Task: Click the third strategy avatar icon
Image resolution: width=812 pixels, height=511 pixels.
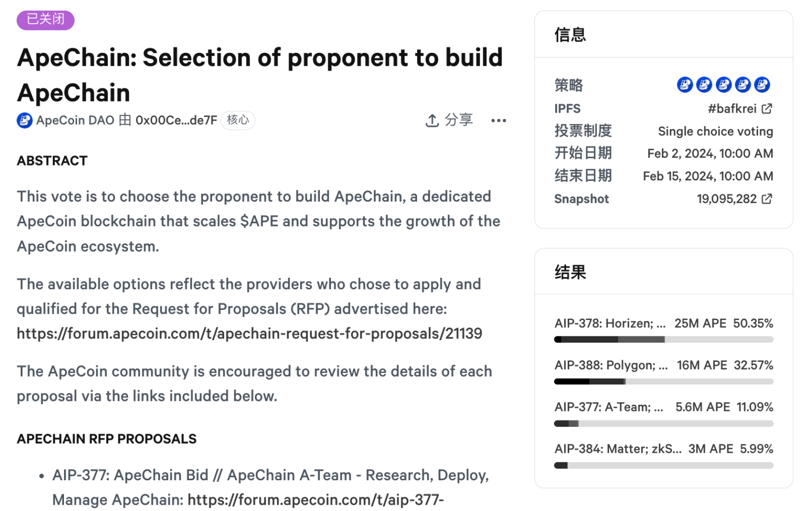Action: (x=723, y=84)
